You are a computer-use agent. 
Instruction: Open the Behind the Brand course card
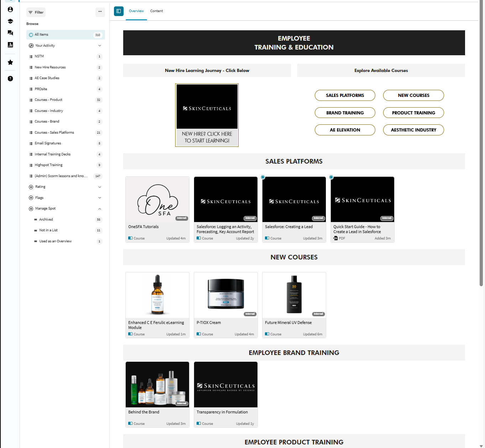(x=157, y=395)
